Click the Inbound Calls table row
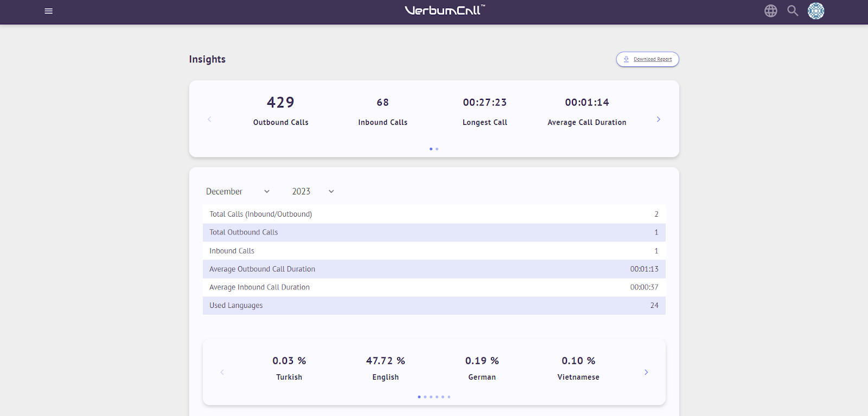The image size is (868, 416). tap(434, 251)
